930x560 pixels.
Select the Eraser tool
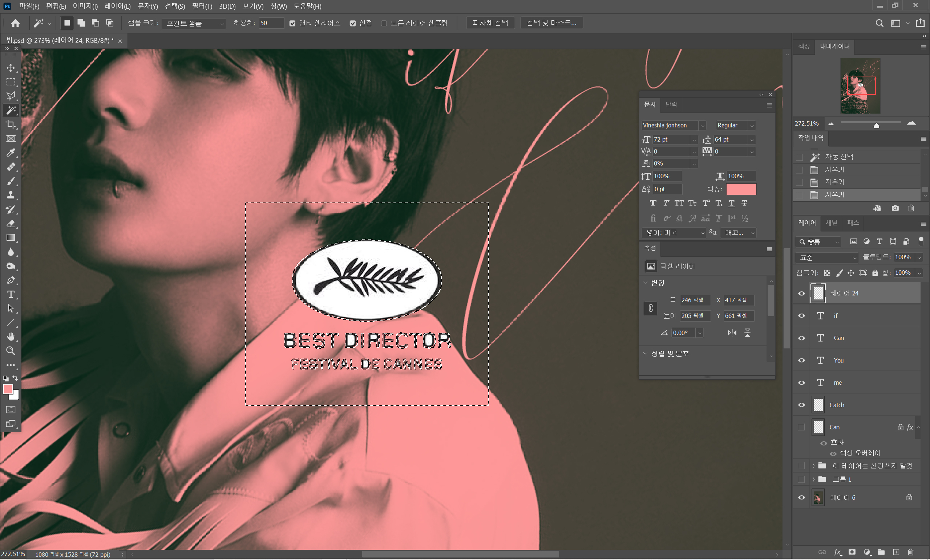point(11,224)
